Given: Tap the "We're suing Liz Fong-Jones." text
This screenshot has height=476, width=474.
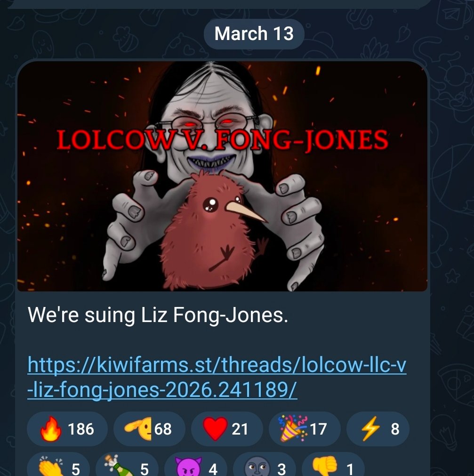Looking at the screenshot, I should pos(158,315).
